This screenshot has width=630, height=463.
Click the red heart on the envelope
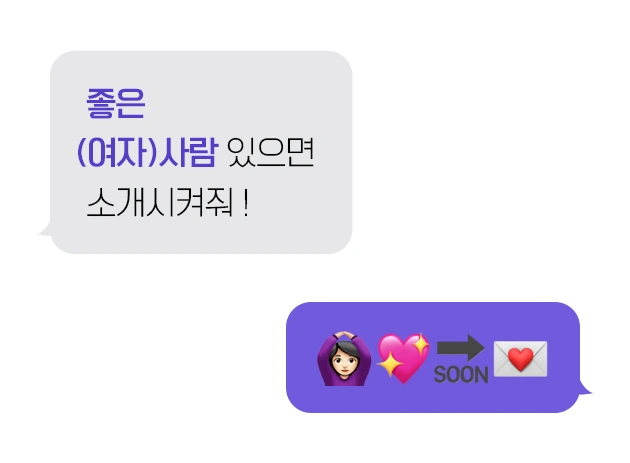click(521, 359)
